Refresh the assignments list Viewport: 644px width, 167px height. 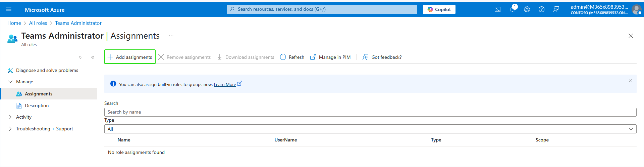tap(292, 57)
